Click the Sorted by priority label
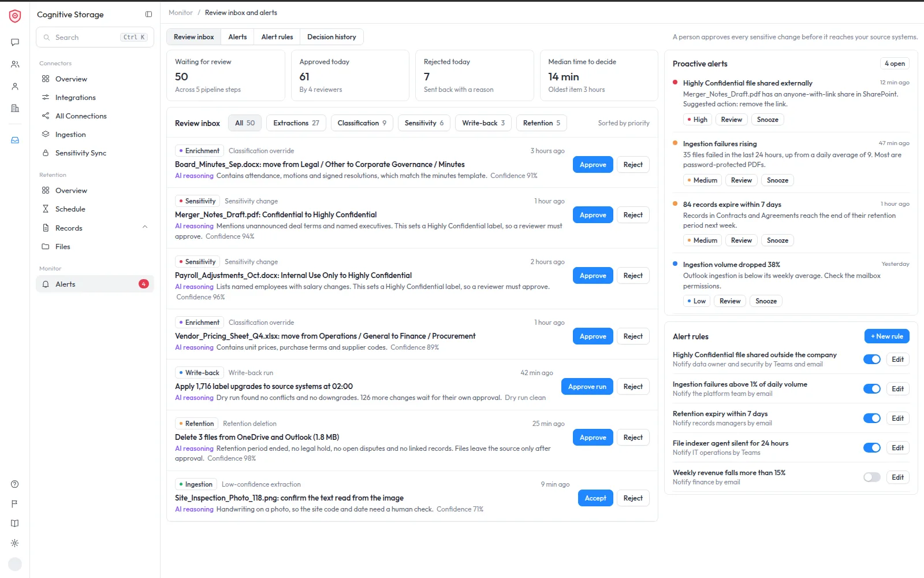This screenshot has height=578, width=924. pos(624,123)
